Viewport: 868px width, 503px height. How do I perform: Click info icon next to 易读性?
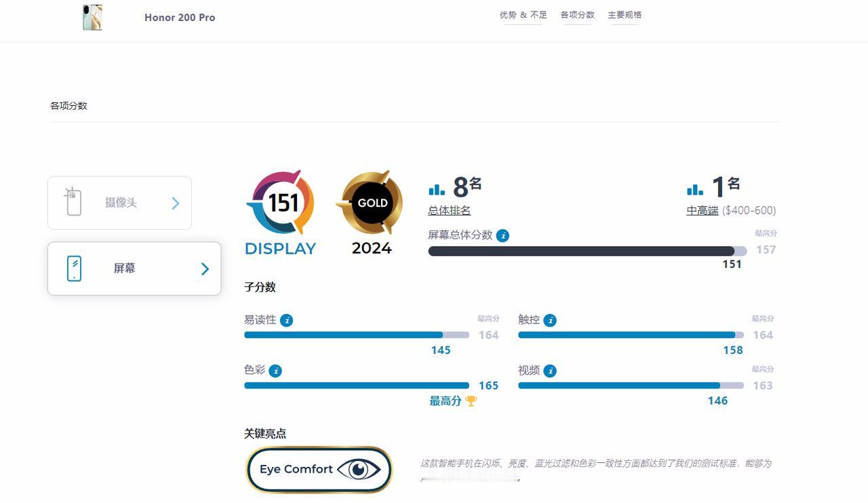pos(287,320)
